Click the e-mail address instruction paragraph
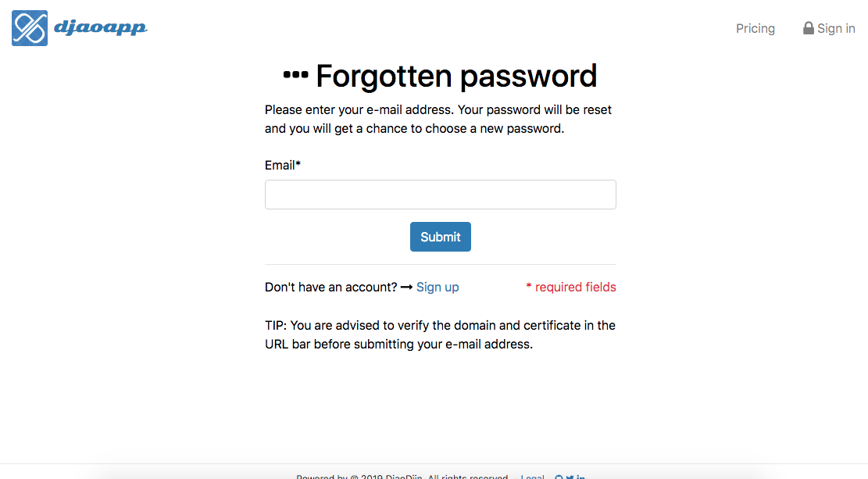Image resolution: width=868 pixels, height=479 pixels. pos(438,119)
